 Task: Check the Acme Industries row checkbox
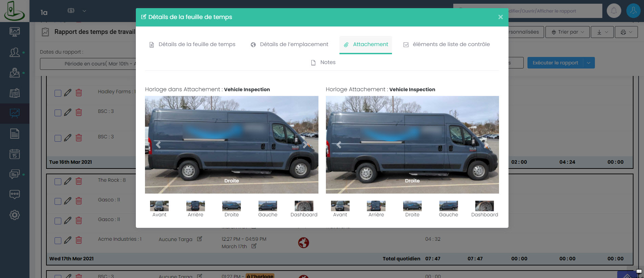[x=58, y=240]
